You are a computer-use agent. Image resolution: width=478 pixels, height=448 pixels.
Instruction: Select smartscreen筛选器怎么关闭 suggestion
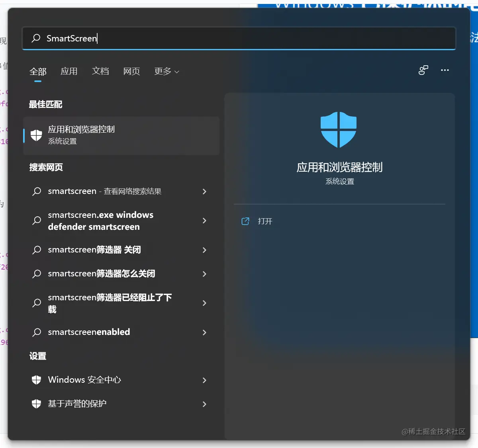[121, 274]
